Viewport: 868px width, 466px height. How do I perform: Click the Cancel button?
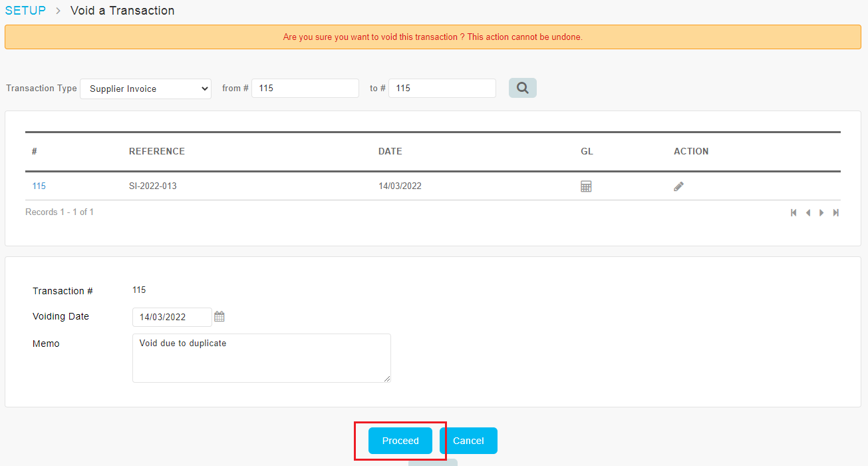tap(468, 441)
